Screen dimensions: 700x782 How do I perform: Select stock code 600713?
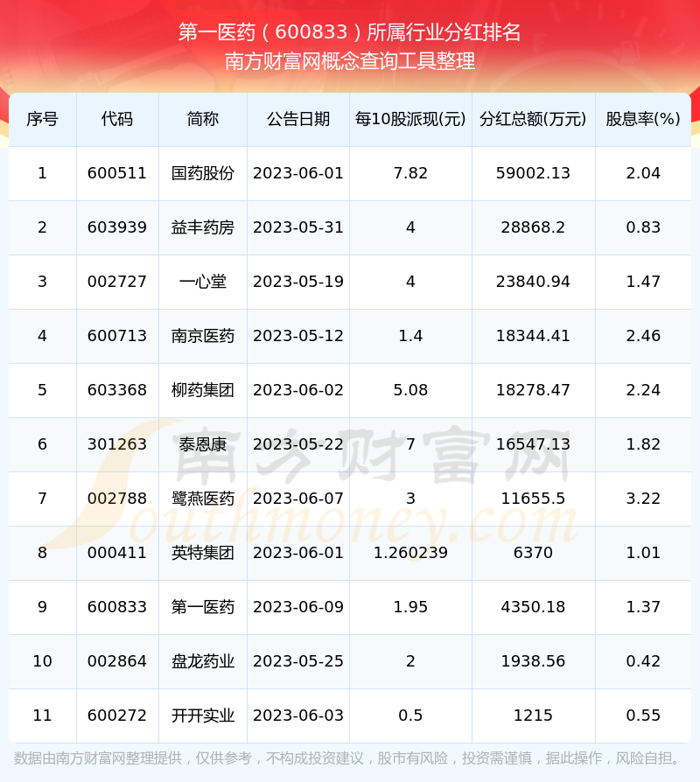click(117, 336)
